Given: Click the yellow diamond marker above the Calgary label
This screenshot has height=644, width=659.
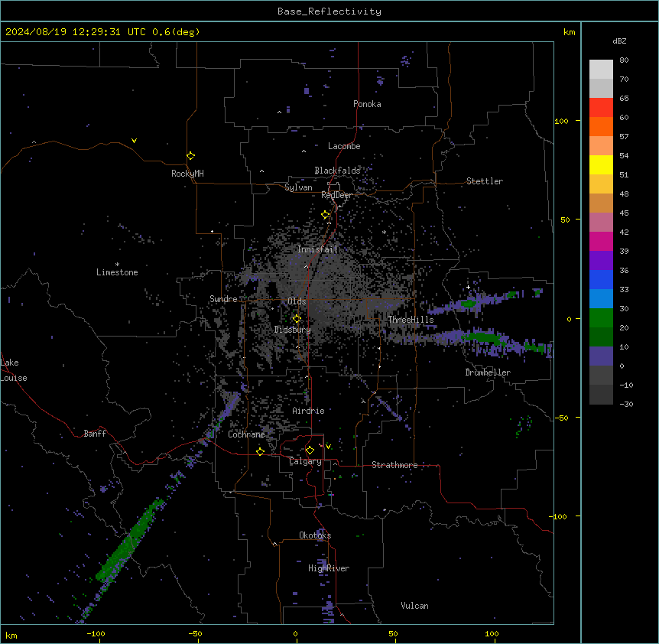Looking at the screenshot, I should (x=310, y=450).
